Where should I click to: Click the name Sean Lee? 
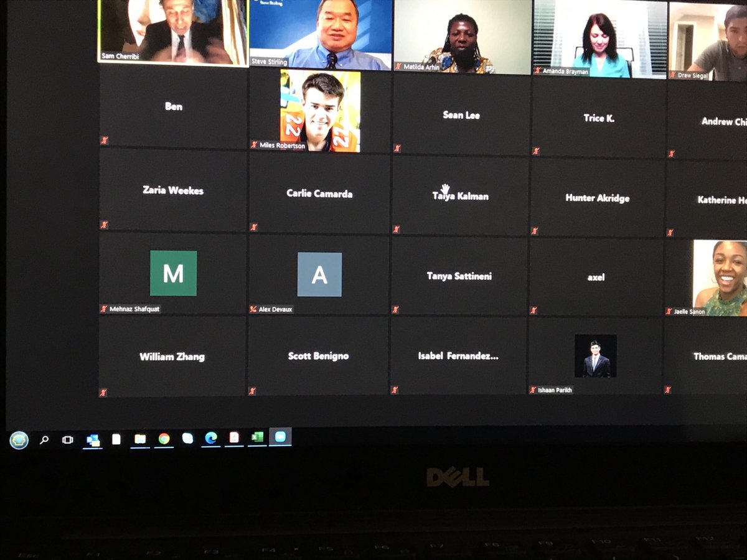pos(461,115)
